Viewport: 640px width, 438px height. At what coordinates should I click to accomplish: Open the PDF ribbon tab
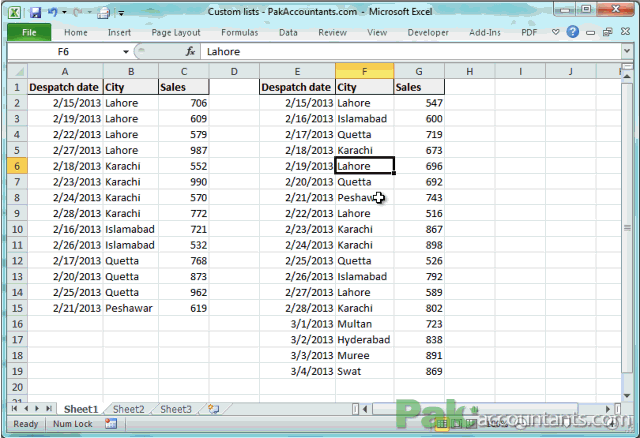pyautogui.click(x=529, y=32)
